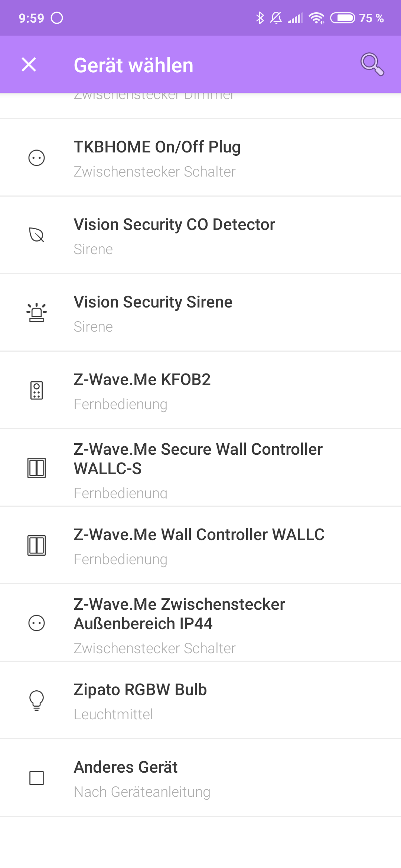Choose Vision Security CO Detector
Viewport: 401px width, 868px height.
pyautogui.click(x=200, y=236)
